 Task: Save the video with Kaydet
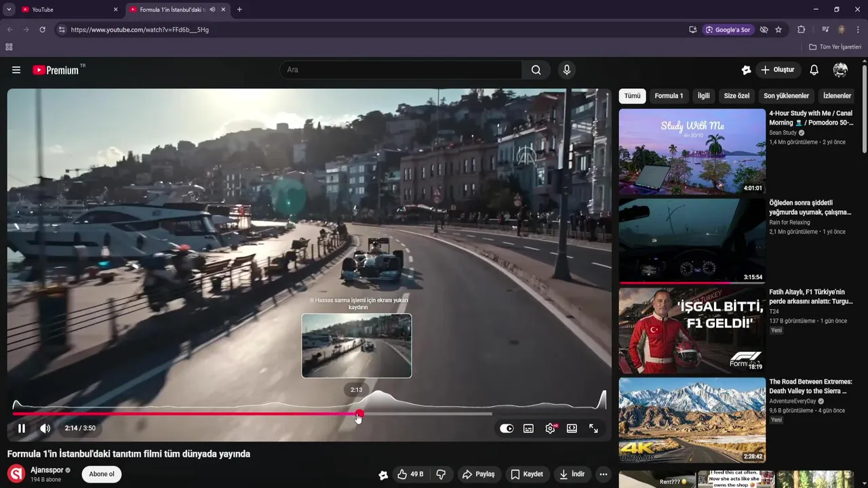coord(527,474)
